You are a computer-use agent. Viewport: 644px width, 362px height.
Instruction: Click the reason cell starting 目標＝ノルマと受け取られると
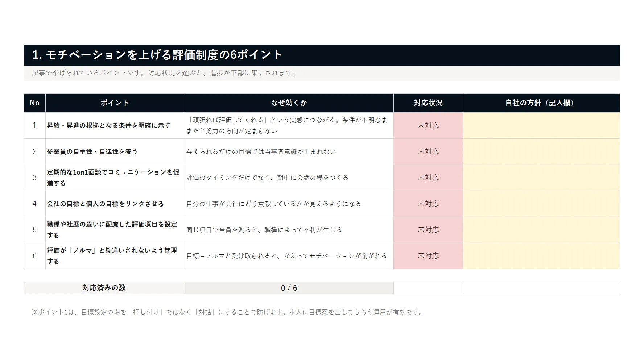tap(289, 256)
